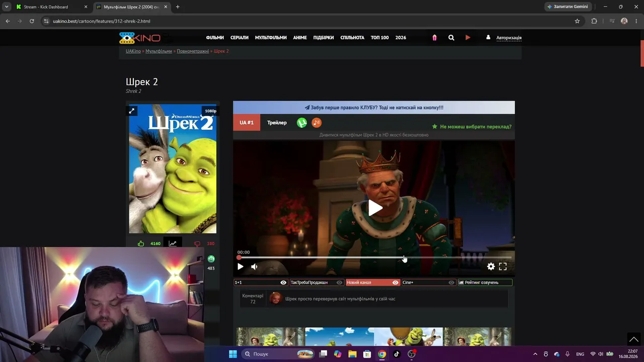Click the Шрек 2 movie poster
The image size is (644, 362).
tap(173, 169)
